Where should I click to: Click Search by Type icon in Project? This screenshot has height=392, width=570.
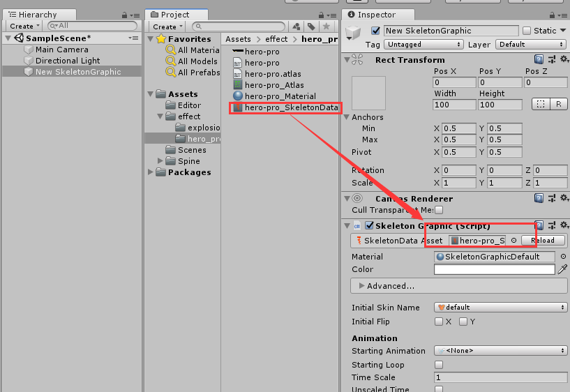click(297, 27)
